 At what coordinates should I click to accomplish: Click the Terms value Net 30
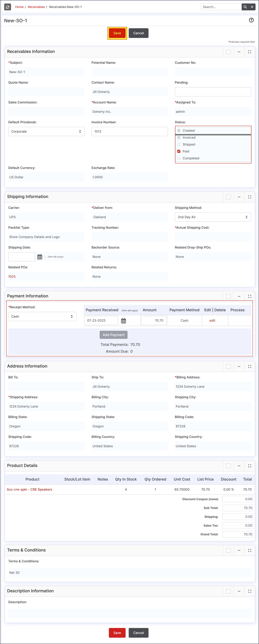point(14,572)
